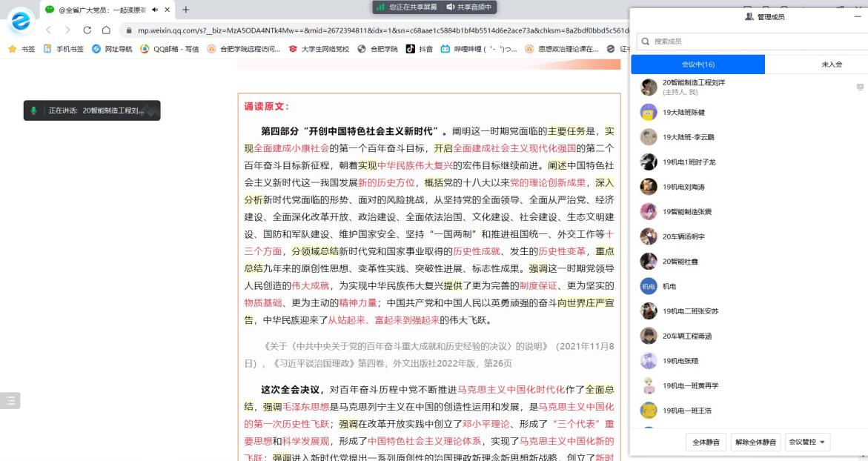This screenshot has width=868, height=461.
Task: Click the browser home icon
Action: click(x=106, y=30)
